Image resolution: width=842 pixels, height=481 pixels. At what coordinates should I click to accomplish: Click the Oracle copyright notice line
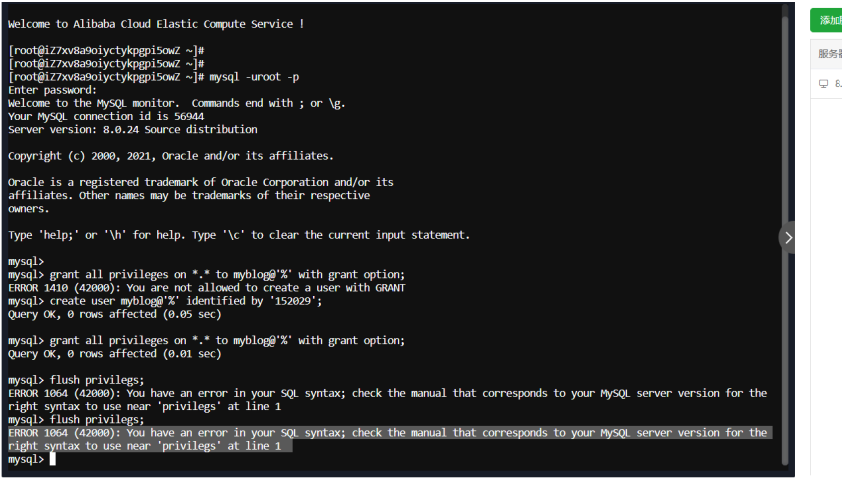pos(170,156)
